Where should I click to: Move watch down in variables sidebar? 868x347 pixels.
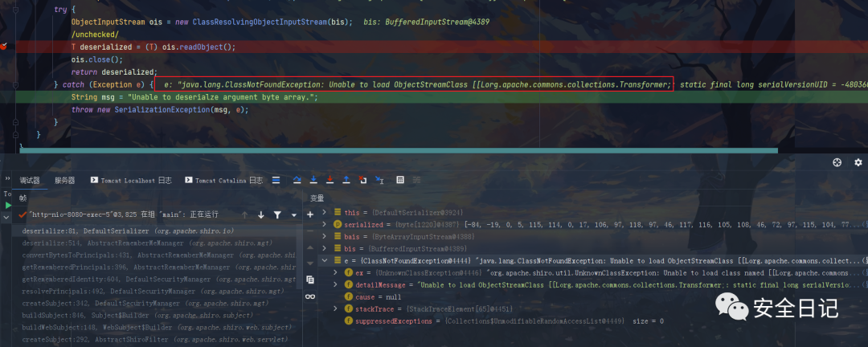click(x=310, y=263)
